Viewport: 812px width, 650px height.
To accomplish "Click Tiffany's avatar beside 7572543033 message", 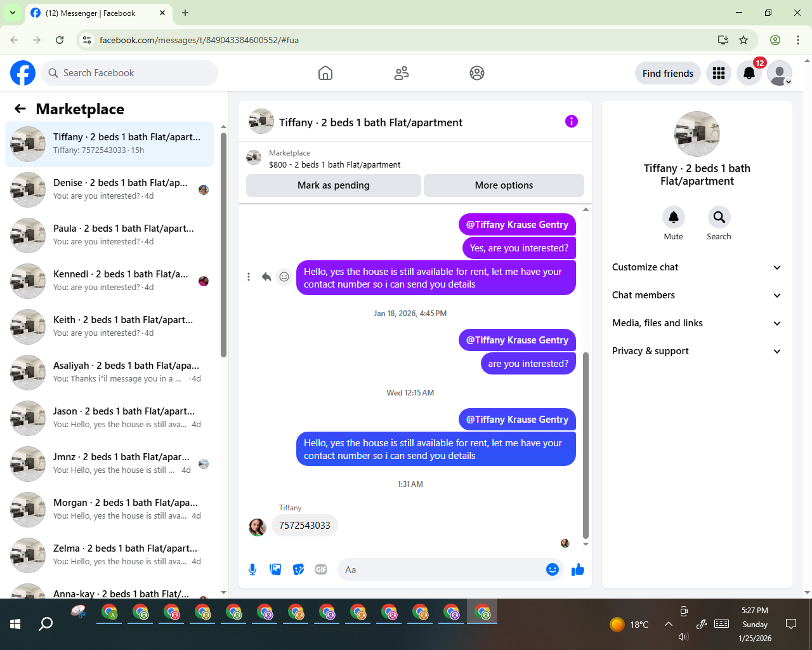I will pyautogui.click(x=258, y=527).
